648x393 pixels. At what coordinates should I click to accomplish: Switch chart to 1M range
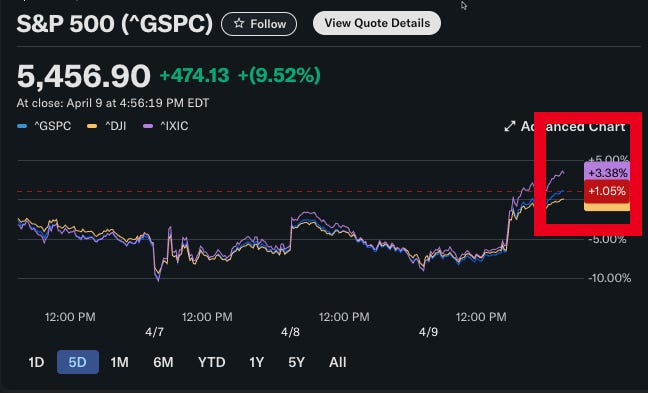[119, 362]
